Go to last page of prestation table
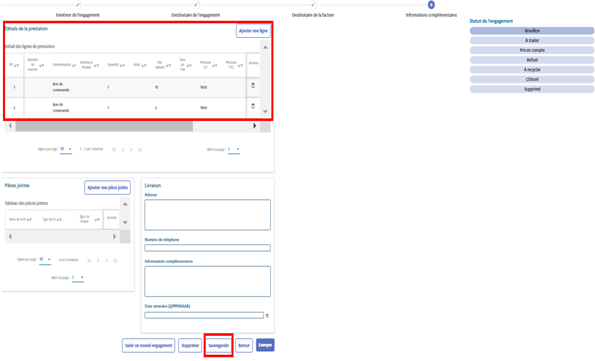This screenshot has width=595, height=361. pos(140,150)
